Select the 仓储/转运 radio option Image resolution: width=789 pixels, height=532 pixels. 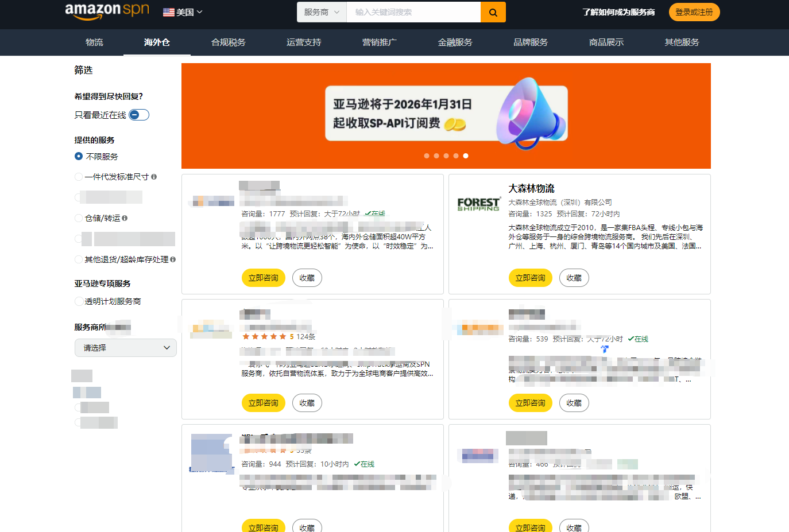[x=79, y=218]
